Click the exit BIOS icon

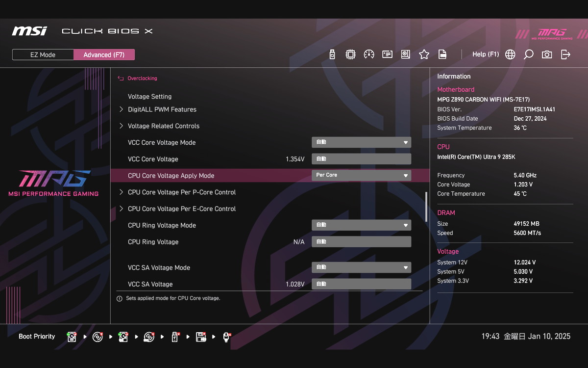pos(565,54)
